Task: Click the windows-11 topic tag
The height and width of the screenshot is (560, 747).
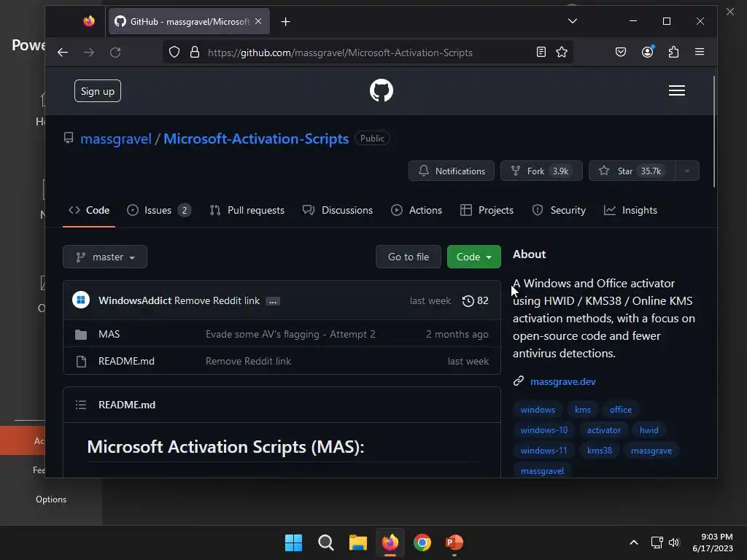Action: coord(543,451)
